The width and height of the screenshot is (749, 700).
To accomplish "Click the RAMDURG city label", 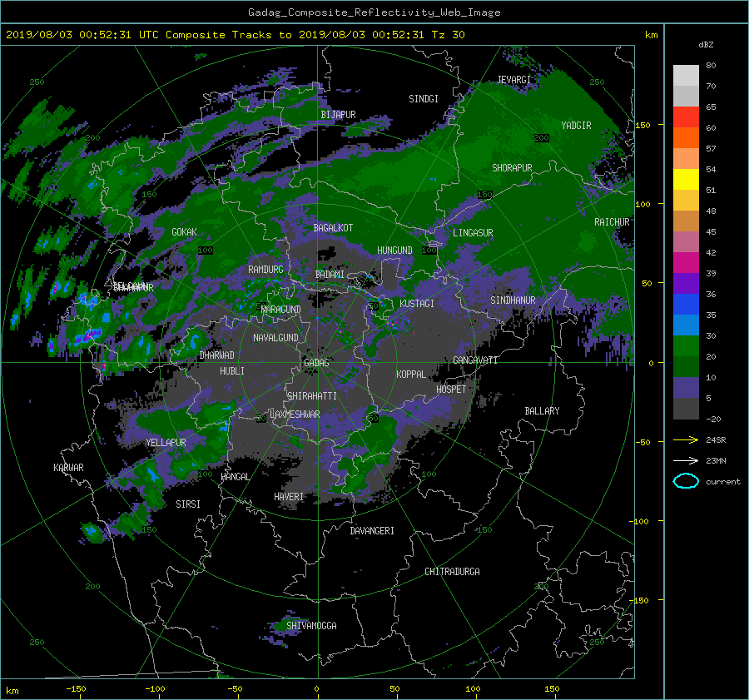I will coord(265,270).
